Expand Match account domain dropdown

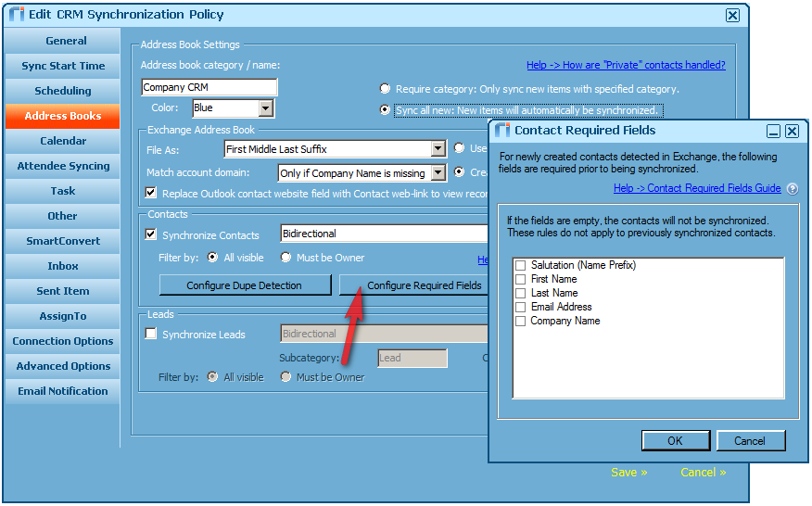(438, 173)
